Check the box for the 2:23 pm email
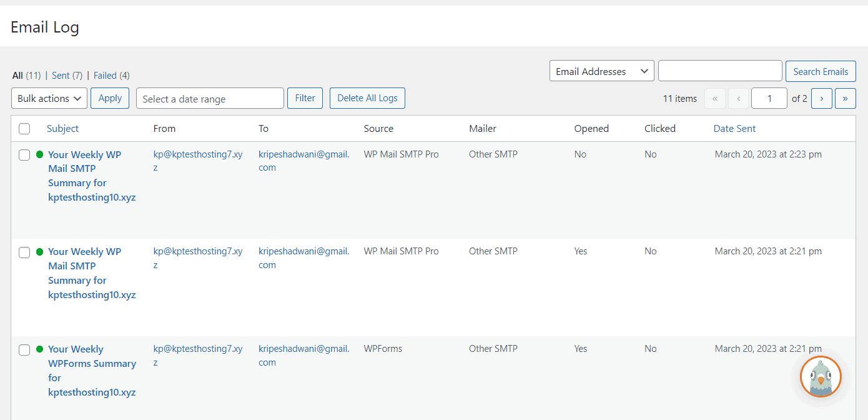 24,155
